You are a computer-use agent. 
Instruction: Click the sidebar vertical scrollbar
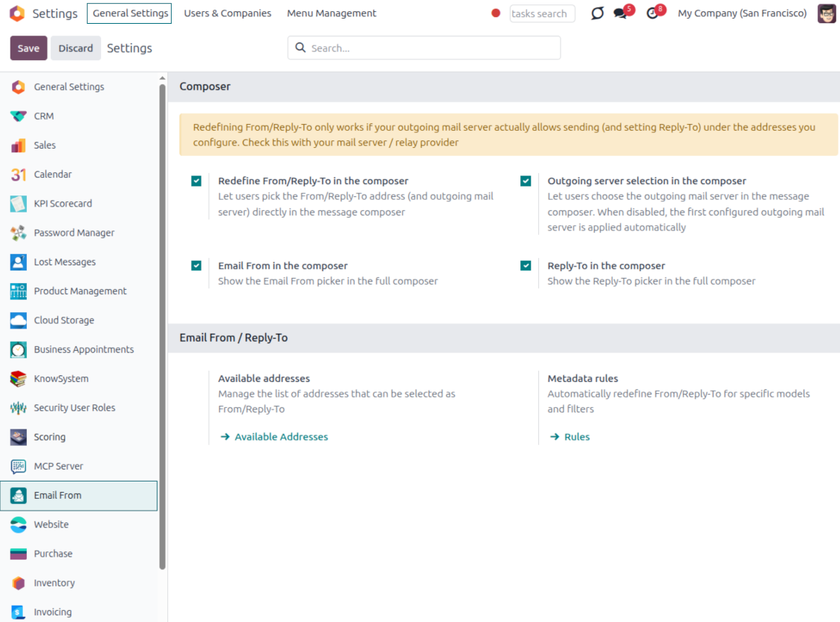[162, 327]
